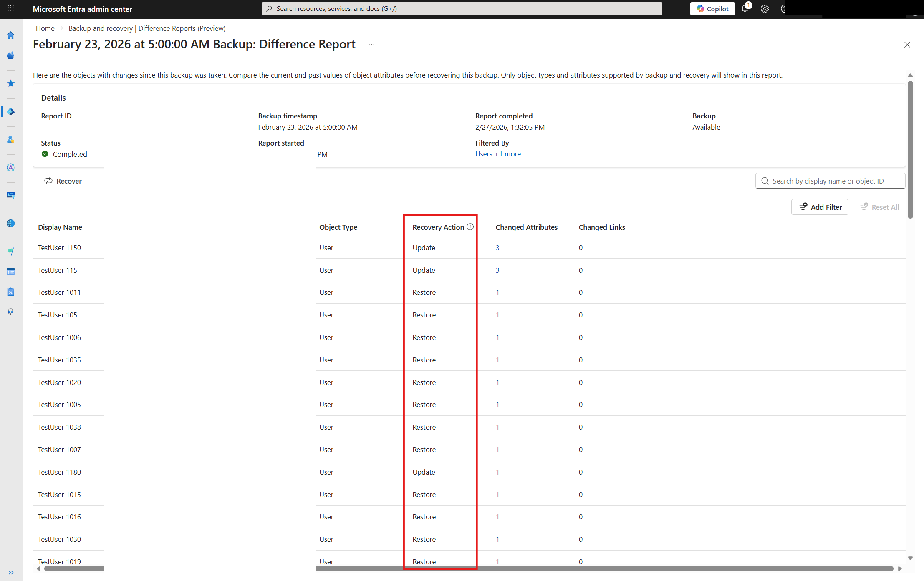This screenshot has width=924, height=581.
Task: Open the app launcher waffle icon
Action: point(10,8)
